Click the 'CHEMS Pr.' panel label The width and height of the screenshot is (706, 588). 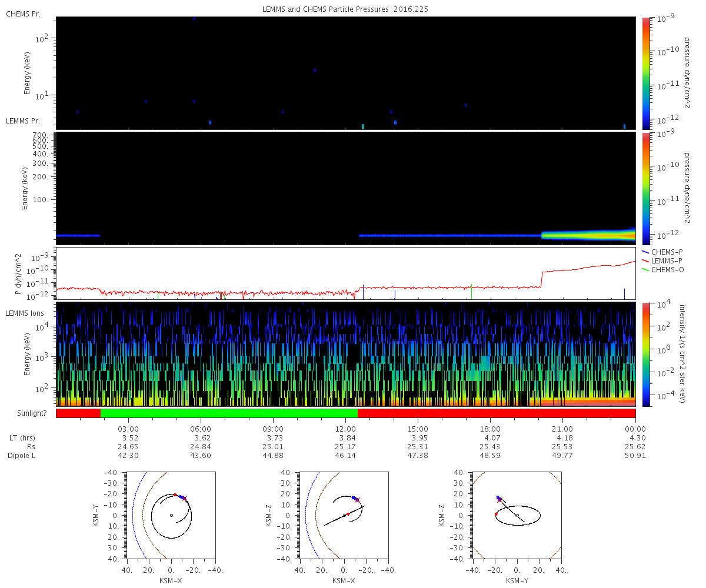23,14
